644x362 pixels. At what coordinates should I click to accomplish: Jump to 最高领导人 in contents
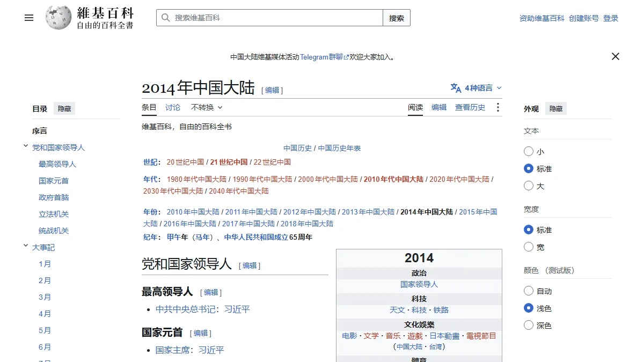pyautogui.click(x=57, y=164)
